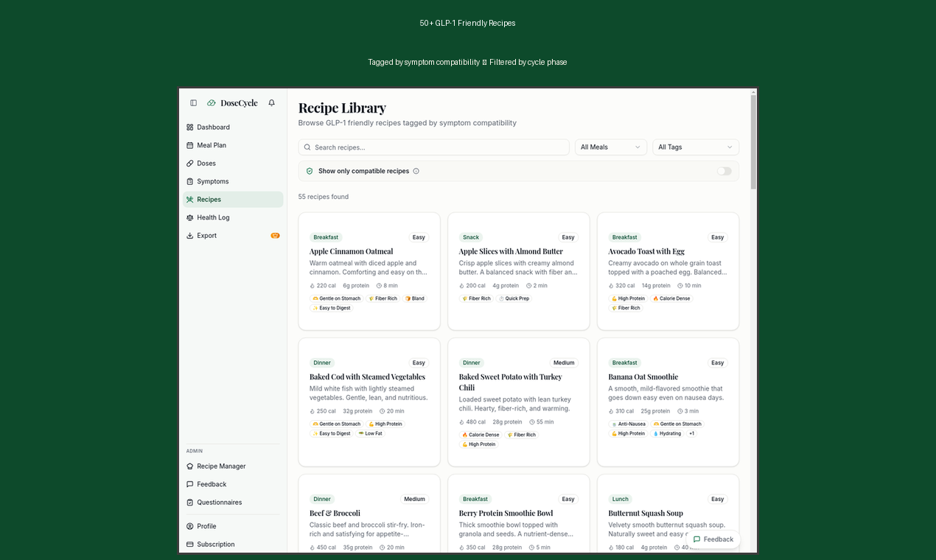
Task: Open the All Tags dropdown
Action: (x=696, y=147)
